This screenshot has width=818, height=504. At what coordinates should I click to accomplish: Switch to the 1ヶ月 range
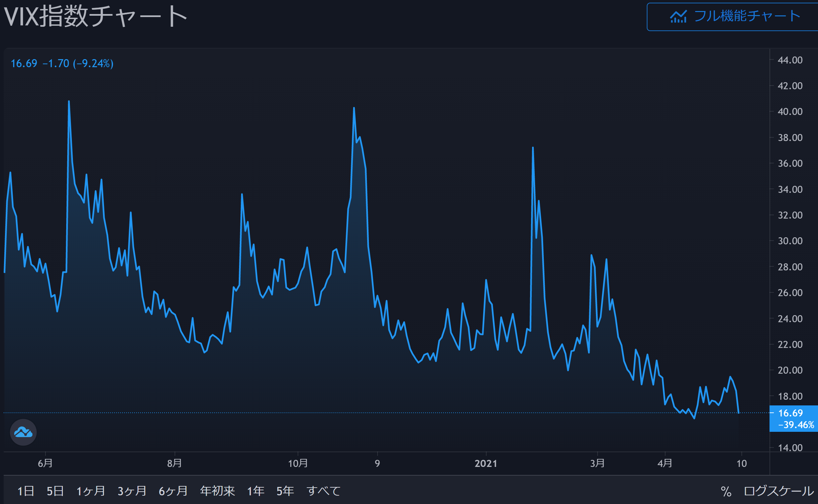91,491
